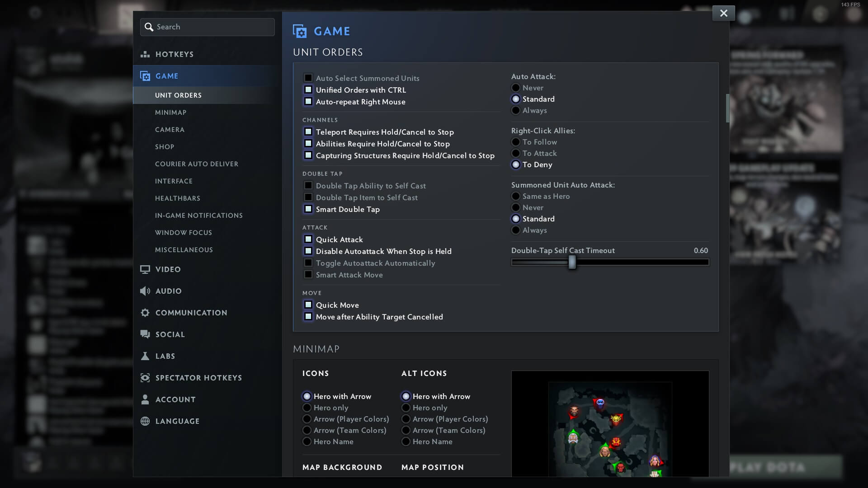Image resolution: width=868 pixels, height=488 pixels.
Task: Click the Game header icon
Action: tap(300, 31)
